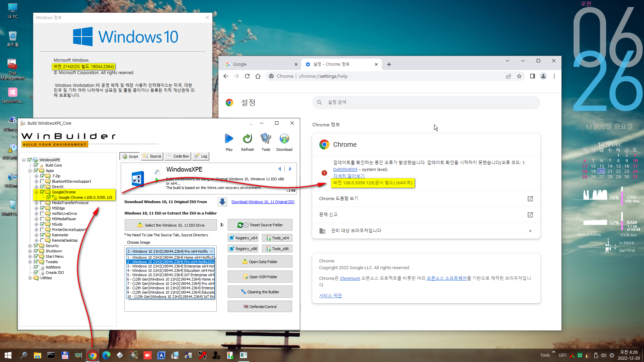Expand the Utilities tree node
The width and height of the screenshot is (644, 362).
click(x=30, y=278)
